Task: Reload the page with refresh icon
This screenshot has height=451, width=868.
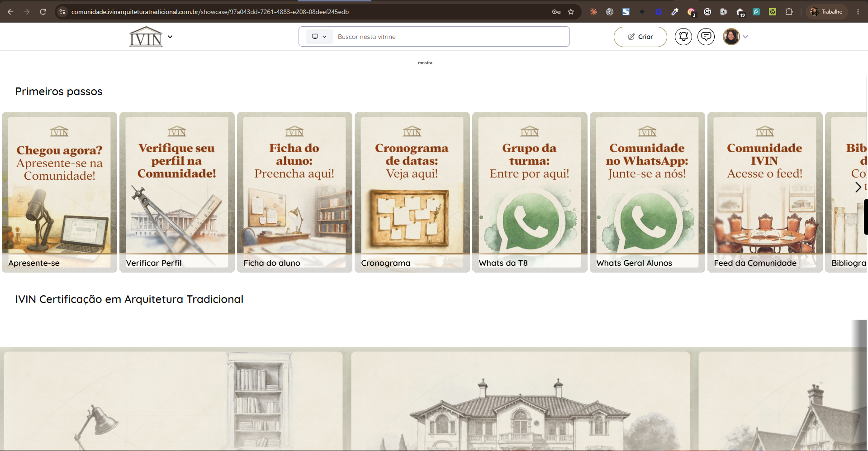Action: coord(43,12)
